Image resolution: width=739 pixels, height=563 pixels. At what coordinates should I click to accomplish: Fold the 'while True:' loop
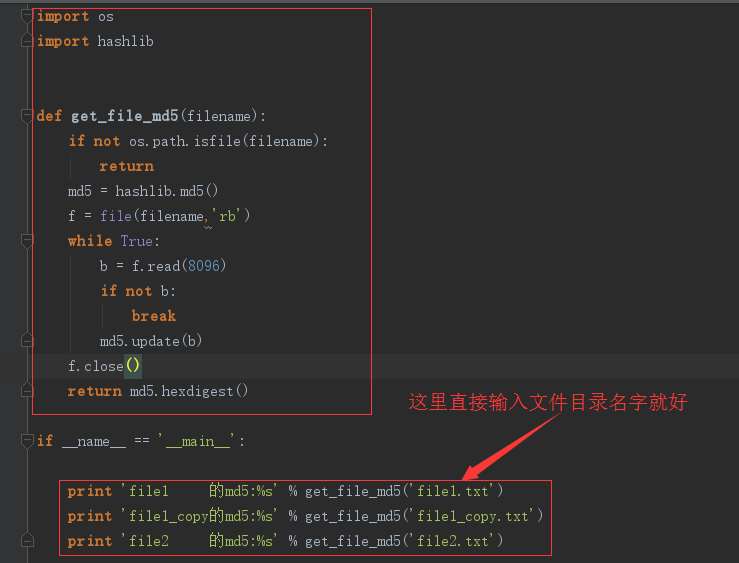tap(27, 241)
